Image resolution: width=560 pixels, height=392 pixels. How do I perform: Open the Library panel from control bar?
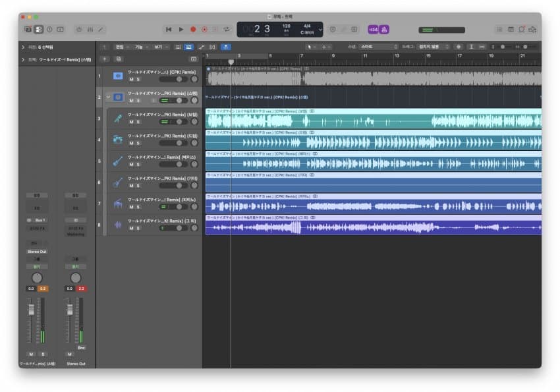[x=28, y=29]
